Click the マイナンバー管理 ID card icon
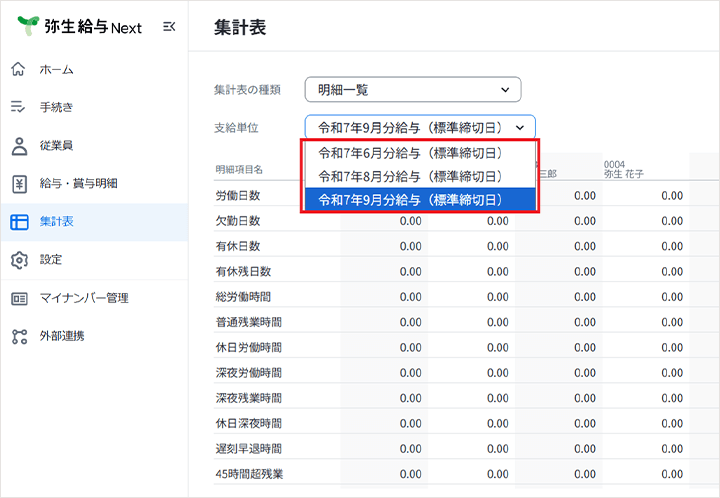The image size is (720, 498). 19,297
